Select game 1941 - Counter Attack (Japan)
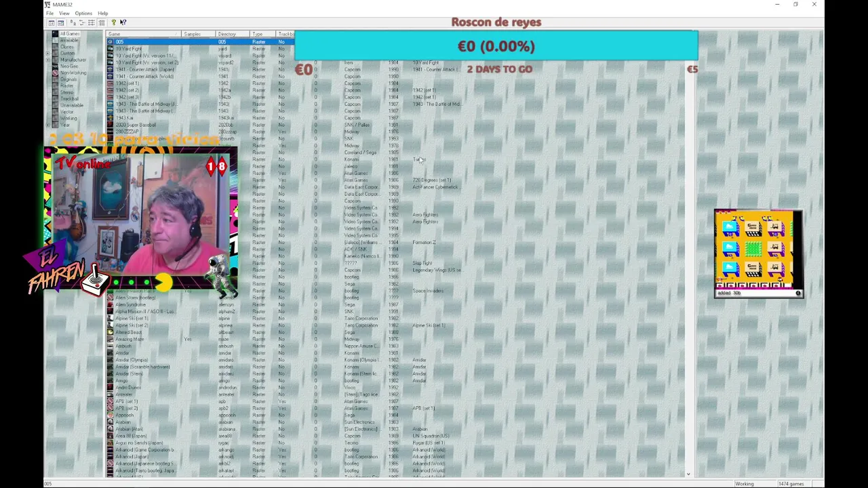The height and width of the screenshot is (488, 868). point(144,69)
